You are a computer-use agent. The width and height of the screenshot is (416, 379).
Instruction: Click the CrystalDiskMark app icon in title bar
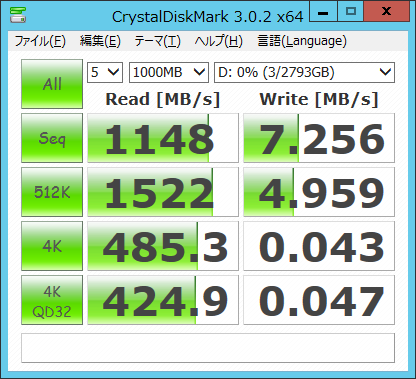[x=18, y=15]
